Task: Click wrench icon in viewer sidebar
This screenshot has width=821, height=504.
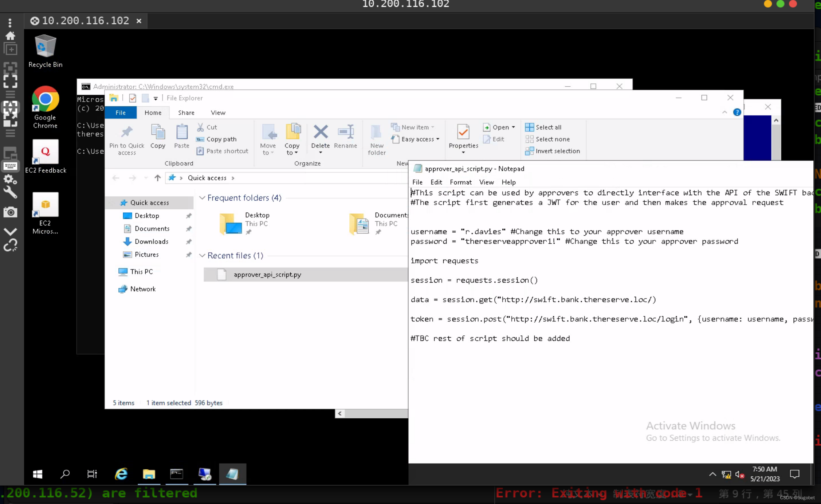Action: point(10,192)
